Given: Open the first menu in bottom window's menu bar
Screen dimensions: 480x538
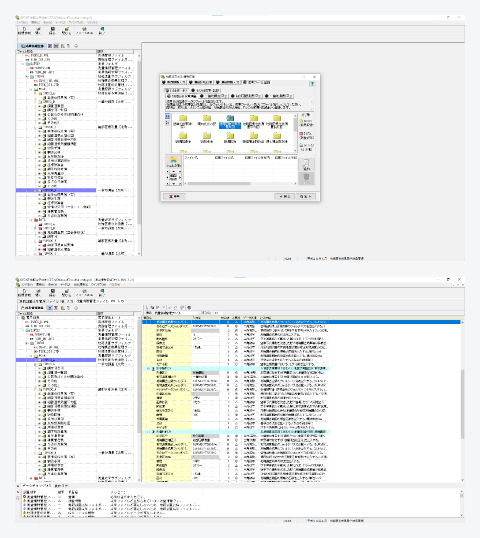Looking at the screenshot, I should tap(27, 284).
